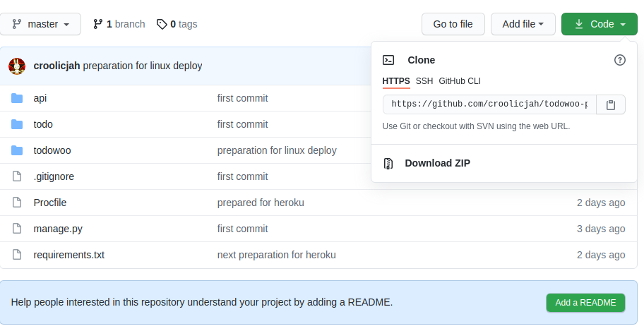644x331 pixels.
Task: Click the todo folder icon
Action: [x=17, y=124]
